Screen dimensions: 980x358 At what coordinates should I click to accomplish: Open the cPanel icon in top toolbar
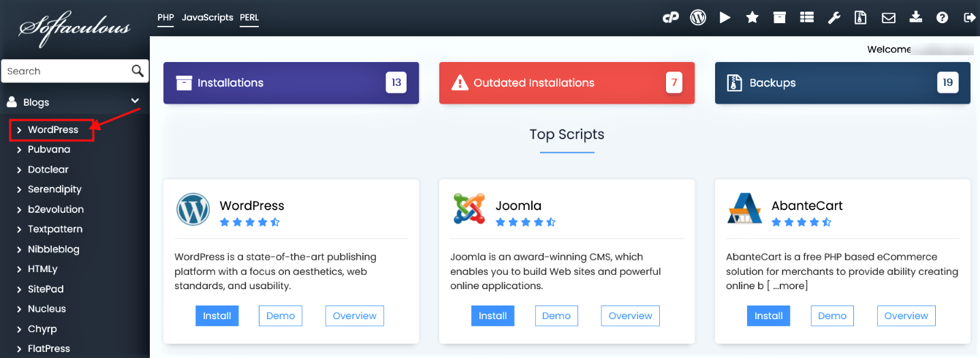pos(671,18)
